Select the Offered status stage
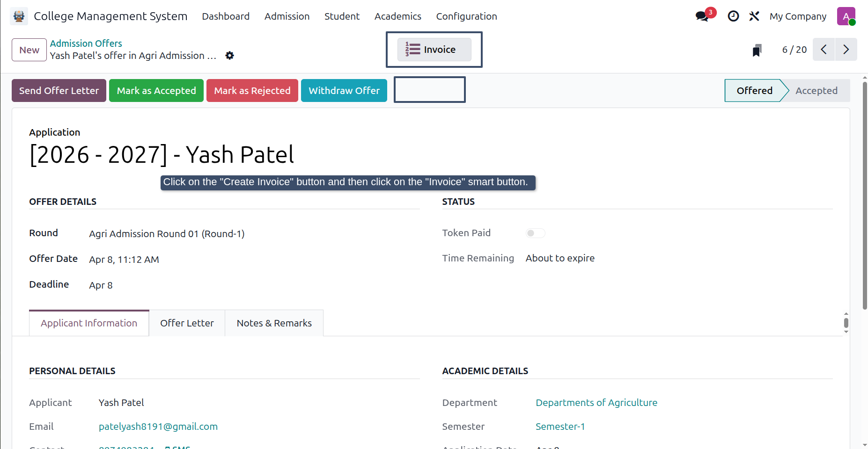Screen dimensions: 868x449 tap(754, 91)
